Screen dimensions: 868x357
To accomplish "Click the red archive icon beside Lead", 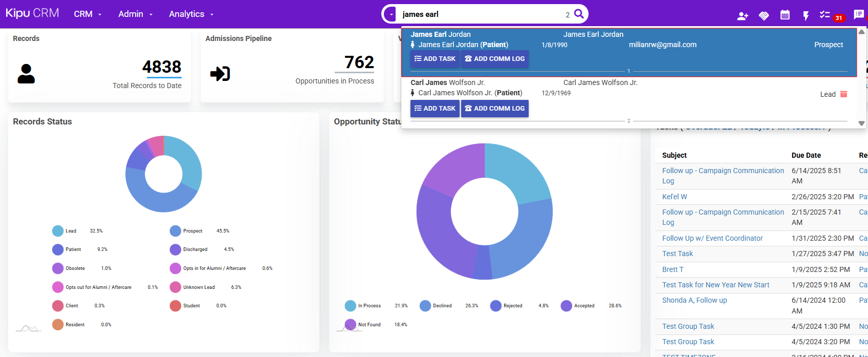I will pos(843,94).
